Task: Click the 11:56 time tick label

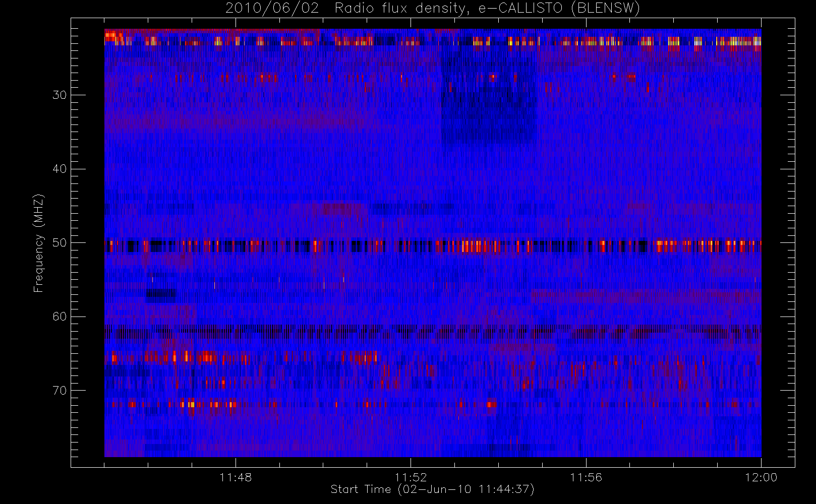Action: coord(586,477)
